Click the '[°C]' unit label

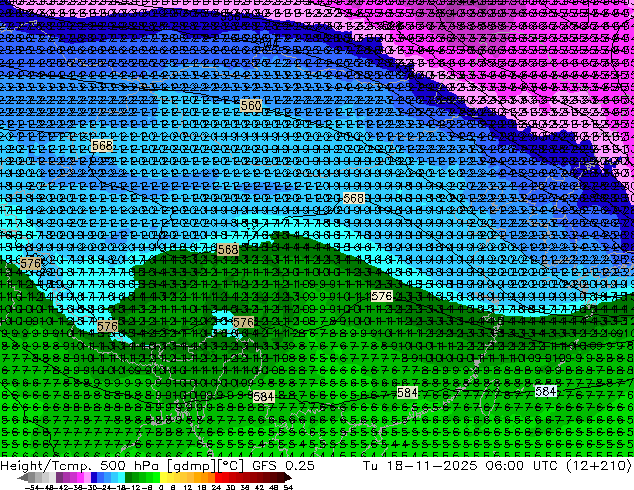(x=231, y=466)
